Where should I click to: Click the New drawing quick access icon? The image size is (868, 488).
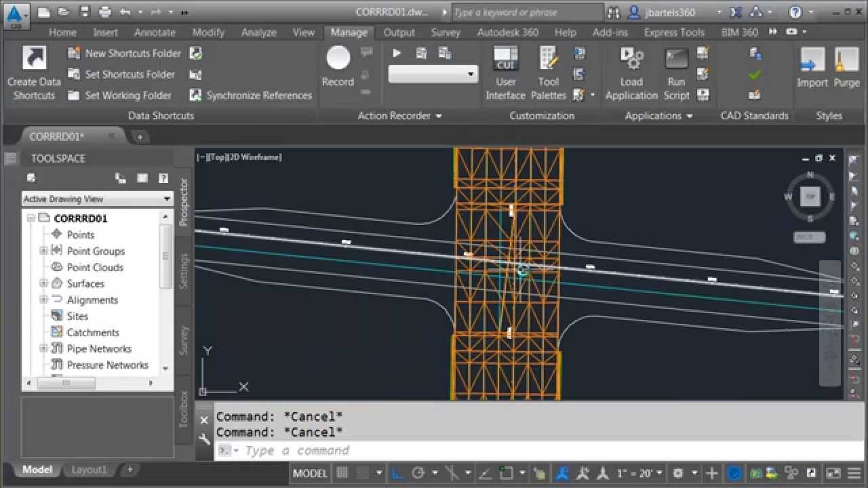coord(44,12)
